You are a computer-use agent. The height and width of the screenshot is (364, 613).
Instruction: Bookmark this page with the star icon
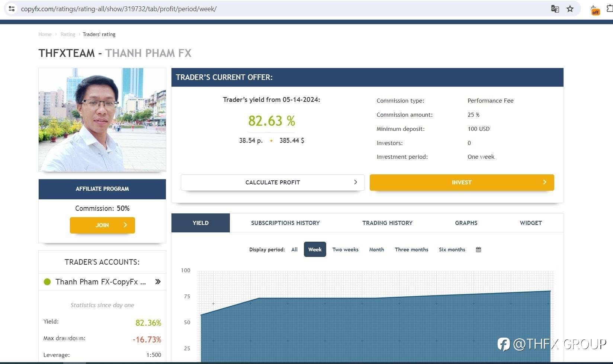coord(570,9)
